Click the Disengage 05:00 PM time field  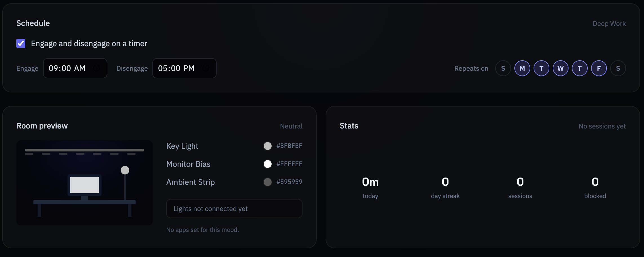[x=185, y=68]
